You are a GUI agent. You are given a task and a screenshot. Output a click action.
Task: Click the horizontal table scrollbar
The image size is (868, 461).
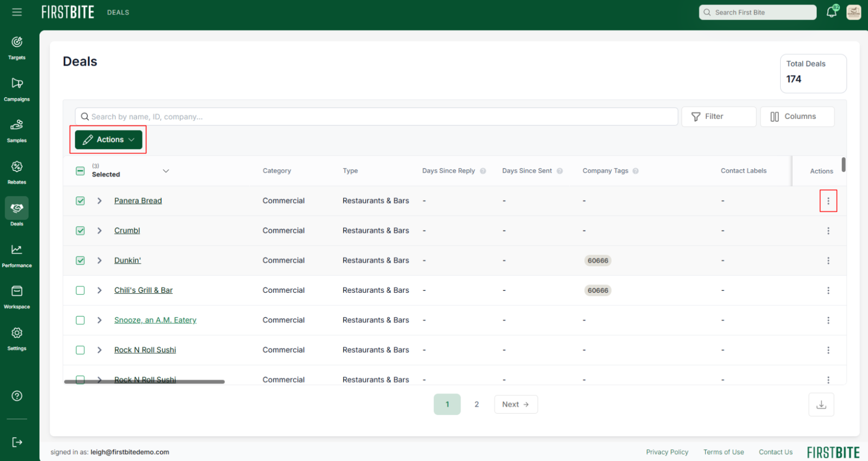144,382
